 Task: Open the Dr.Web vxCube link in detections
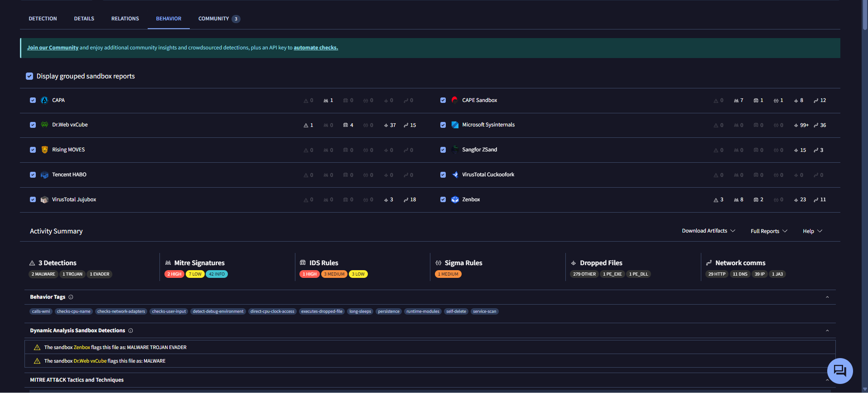tap(90, 361)
